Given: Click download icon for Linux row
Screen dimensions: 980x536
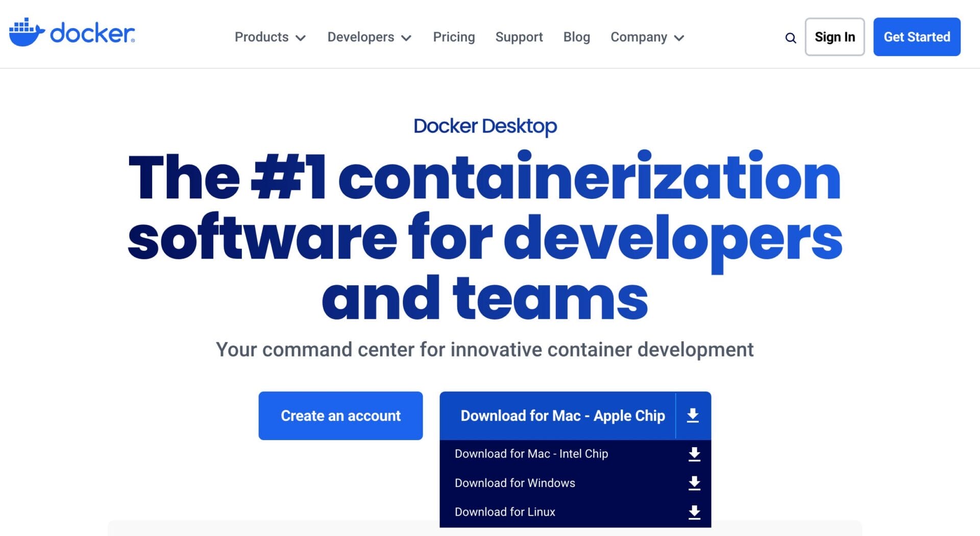Looking at the screenshot, I should (694, 512).
